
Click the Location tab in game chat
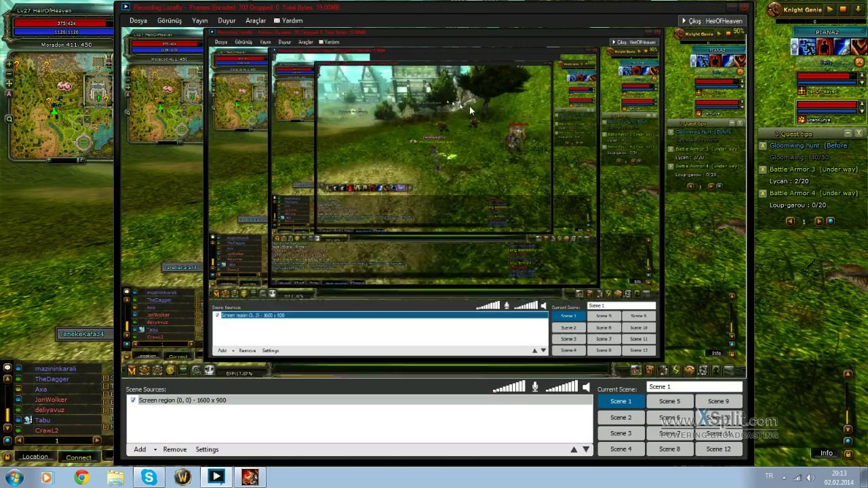[35, 457]
